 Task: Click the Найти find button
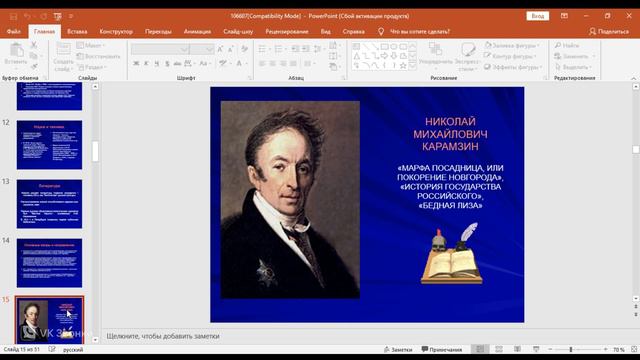[567, 45]
